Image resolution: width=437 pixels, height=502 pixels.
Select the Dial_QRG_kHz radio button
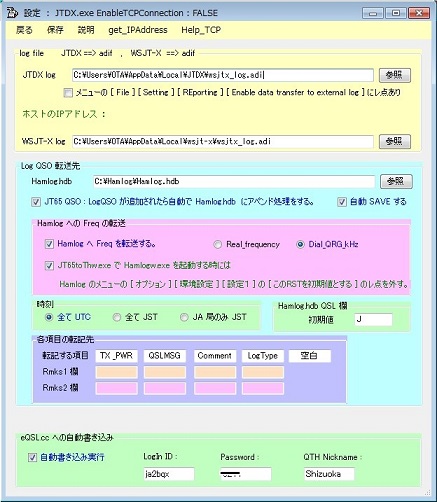pyautogui.click(x=300, y=244)
